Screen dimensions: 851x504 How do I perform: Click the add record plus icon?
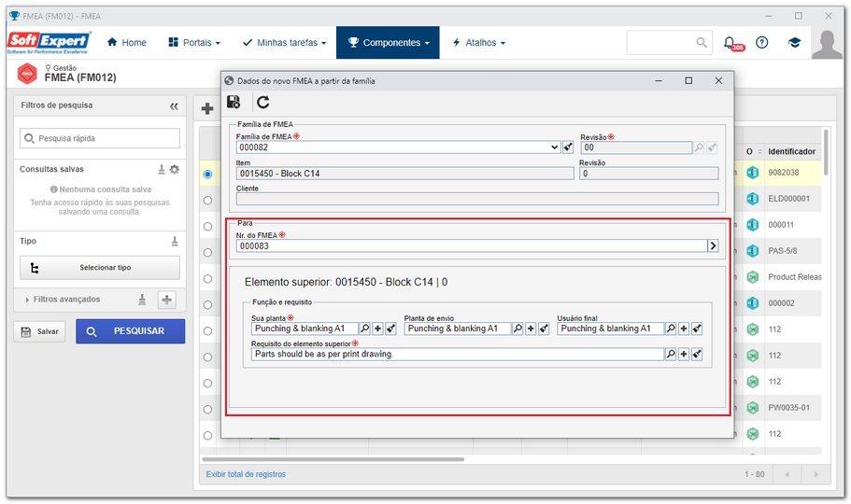tap(207, 108)
